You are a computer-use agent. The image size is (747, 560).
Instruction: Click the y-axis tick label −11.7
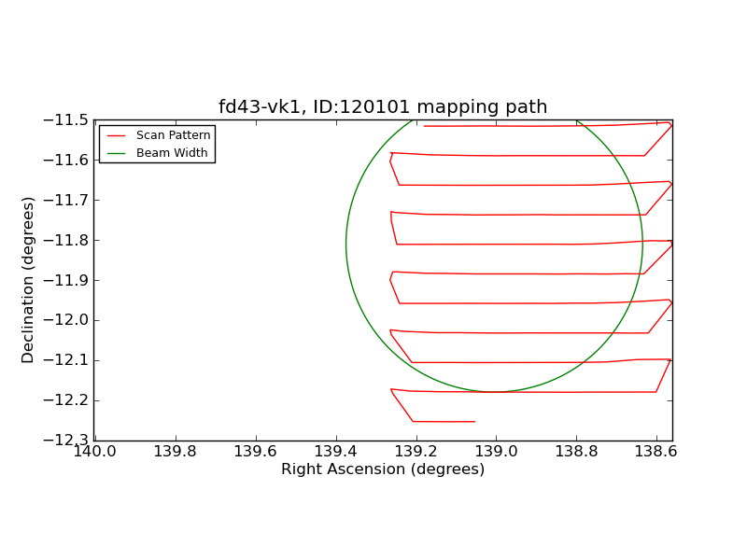65,200
